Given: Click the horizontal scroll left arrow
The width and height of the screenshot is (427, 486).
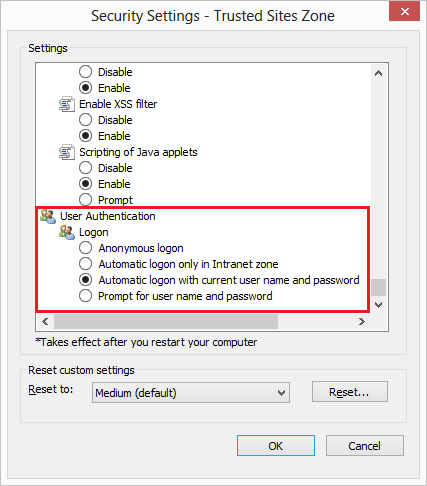Looking at the screenshot, I should point(45,321).
